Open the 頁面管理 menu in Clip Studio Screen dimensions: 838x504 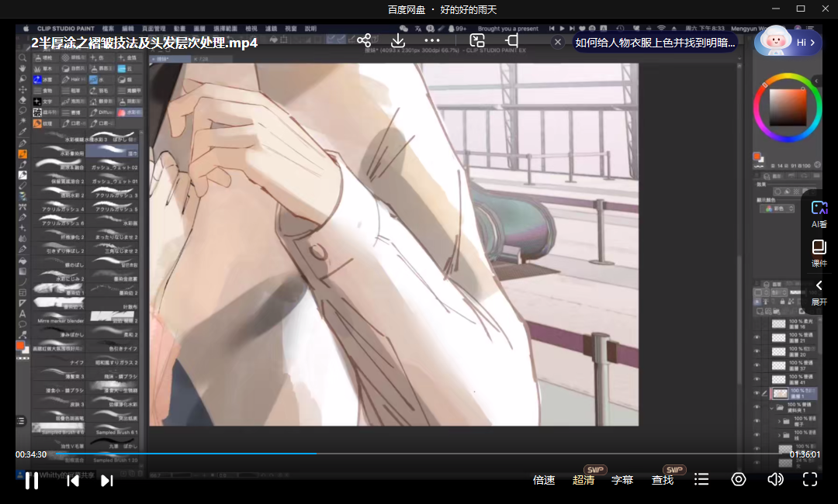pos(154,28)
